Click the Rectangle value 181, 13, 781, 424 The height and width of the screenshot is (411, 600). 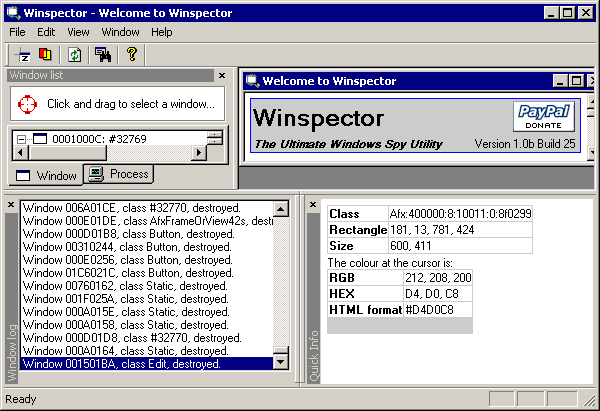[460, 230]
